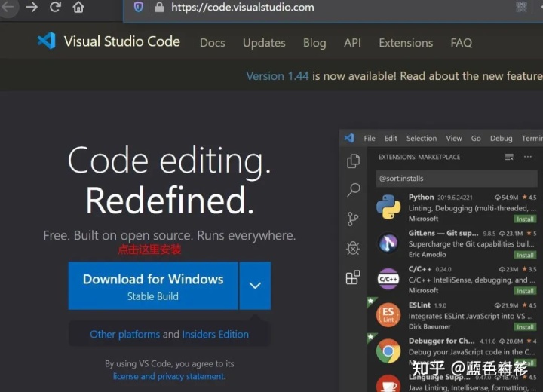Open the Extensions navigation item
Viewport: 543px width, 392px height.
406,43
